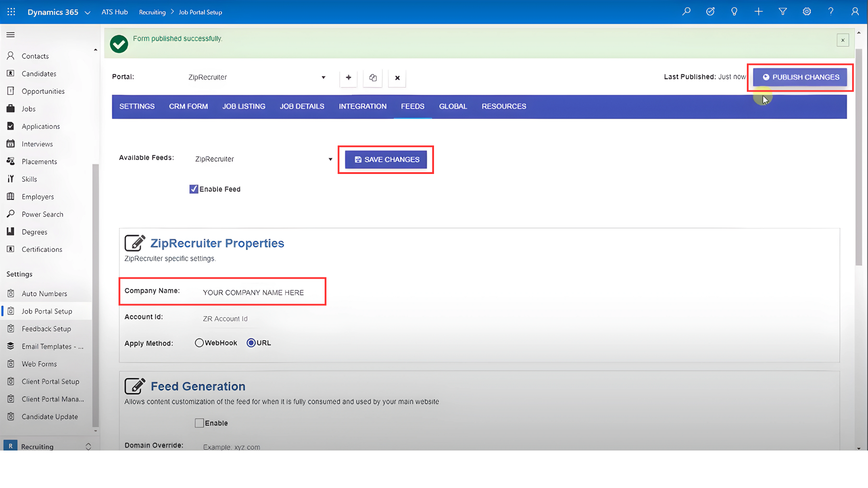The width and height of the screenshot is (868, 488).
Task: Click the search magnifier icon in header
Action: (686, 12)
